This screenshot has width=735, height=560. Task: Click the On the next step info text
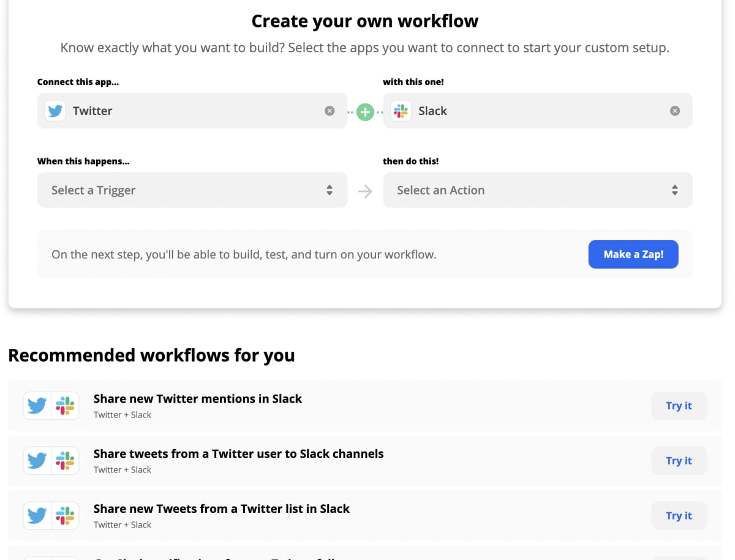point(244,255)
